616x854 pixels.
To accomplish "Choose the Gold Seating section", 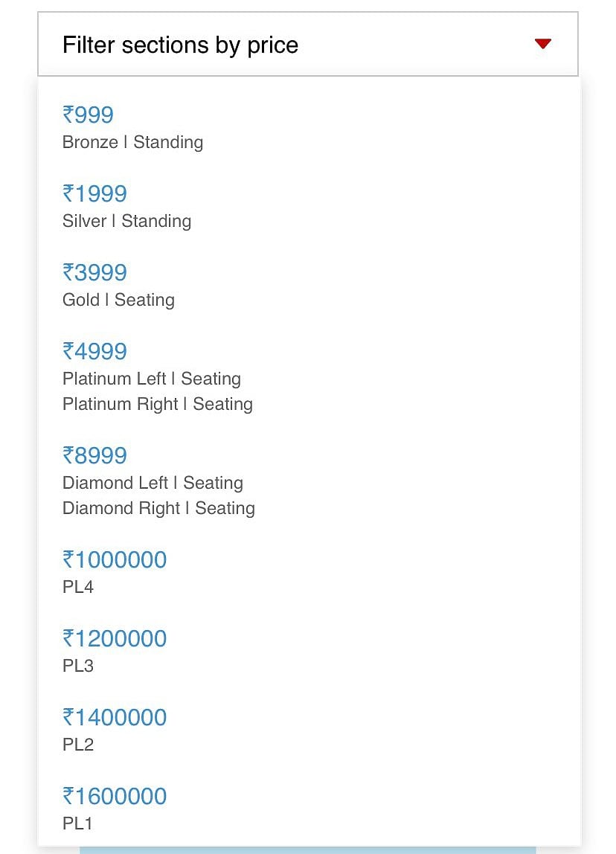I will pyautogui.click(x=118, y=300).
